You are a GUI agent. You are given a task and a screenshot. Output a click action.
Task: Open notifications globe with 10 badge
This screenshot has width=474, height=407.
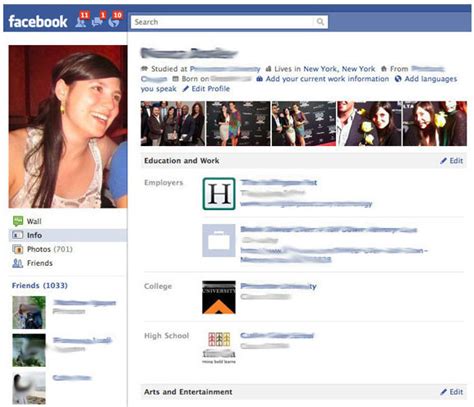(114, 21)
